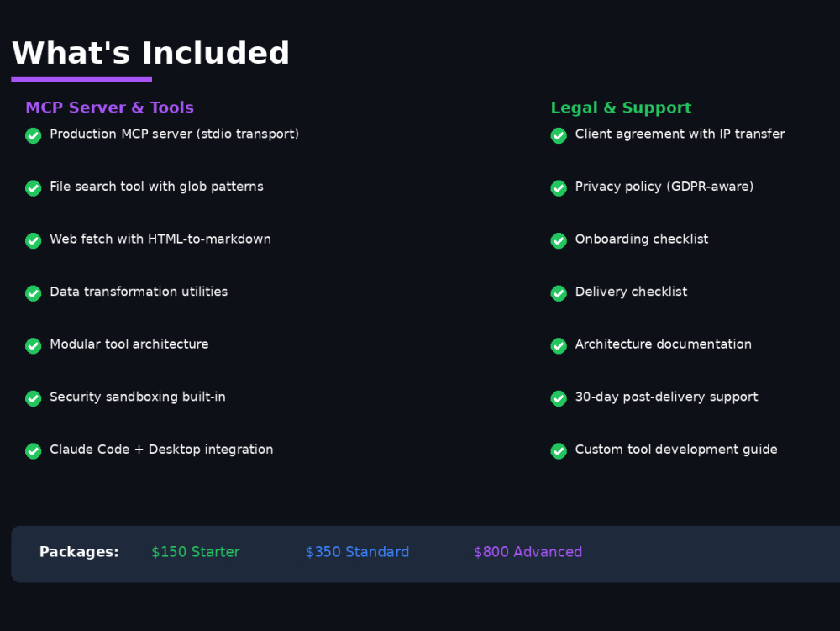
Task: Click checkmark beside Claude Code + Desktop integration
Action: (x=34, y=451)
